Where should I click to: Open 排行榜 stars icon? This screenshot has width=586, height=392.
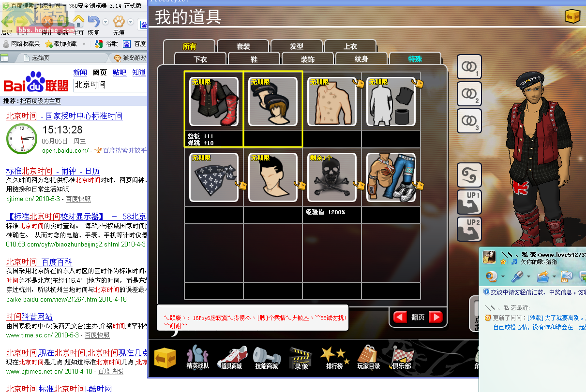point(334,358)
